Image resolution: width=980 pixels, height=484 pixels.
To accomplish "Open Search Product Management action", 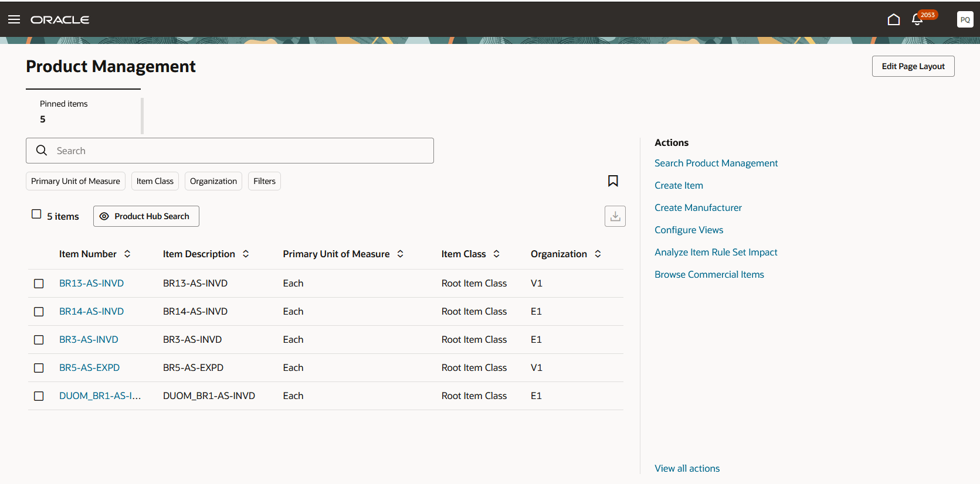I will click(x=716, y=163).
